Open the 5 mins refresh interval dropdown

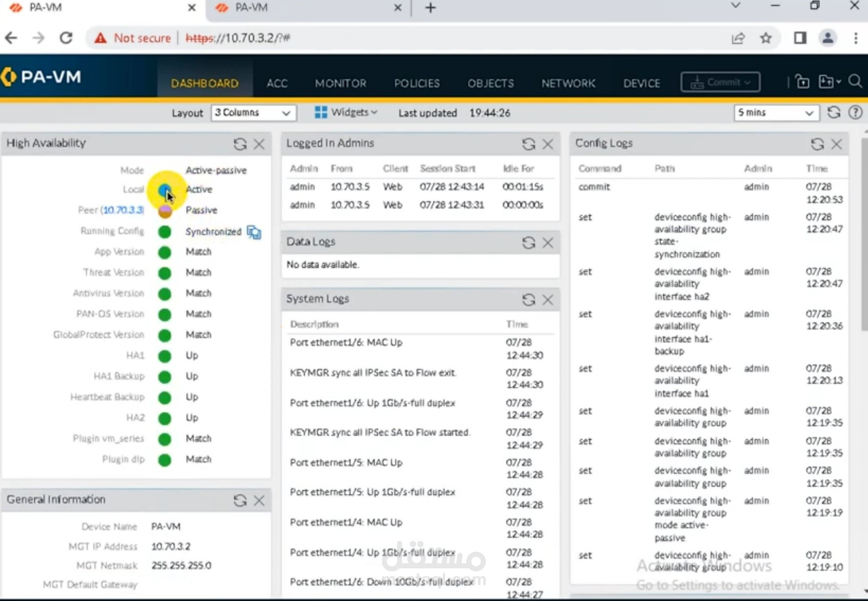tap(777, 113)
